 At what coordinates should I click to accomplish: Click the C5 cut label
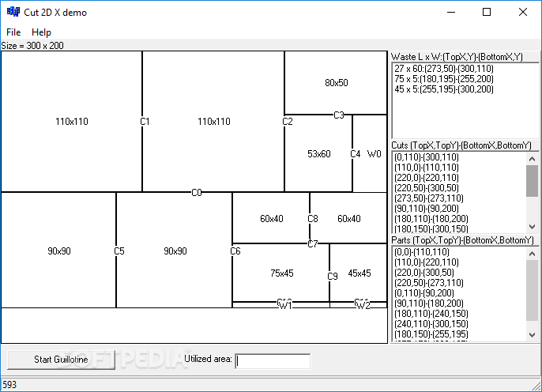pyautogui.click(x=119, y=251)
